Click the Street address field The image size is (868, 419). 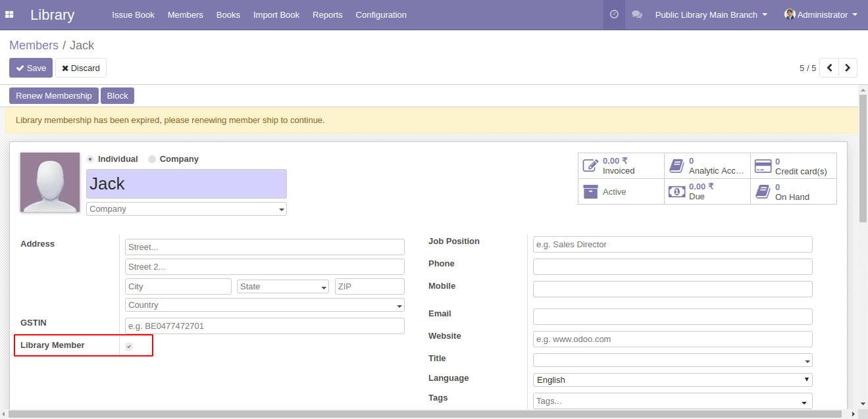(265, 247)
